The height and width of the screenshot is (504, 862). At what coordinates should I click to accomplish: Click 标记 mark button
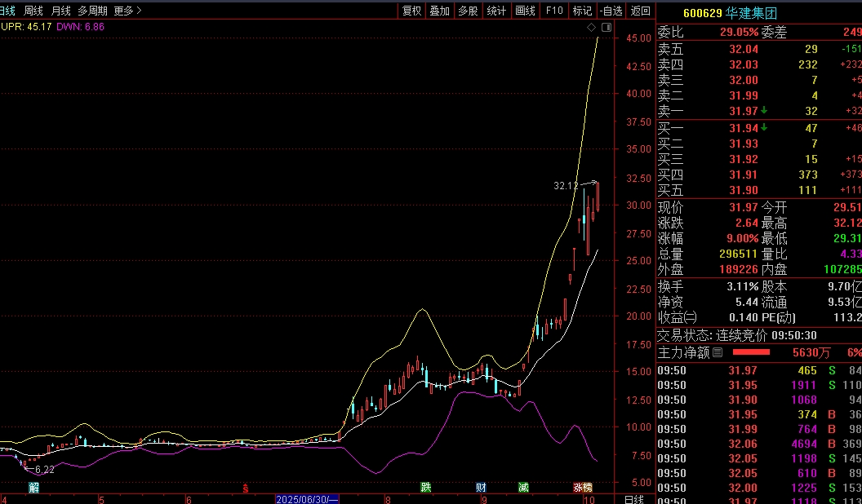pos(582,11)
